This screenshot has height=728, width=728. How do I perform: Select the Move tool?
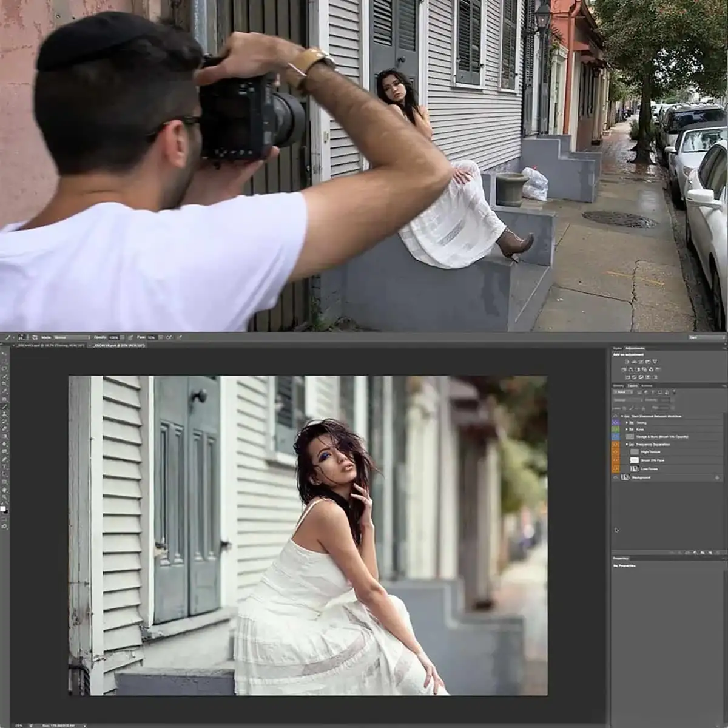click(5, 354)
